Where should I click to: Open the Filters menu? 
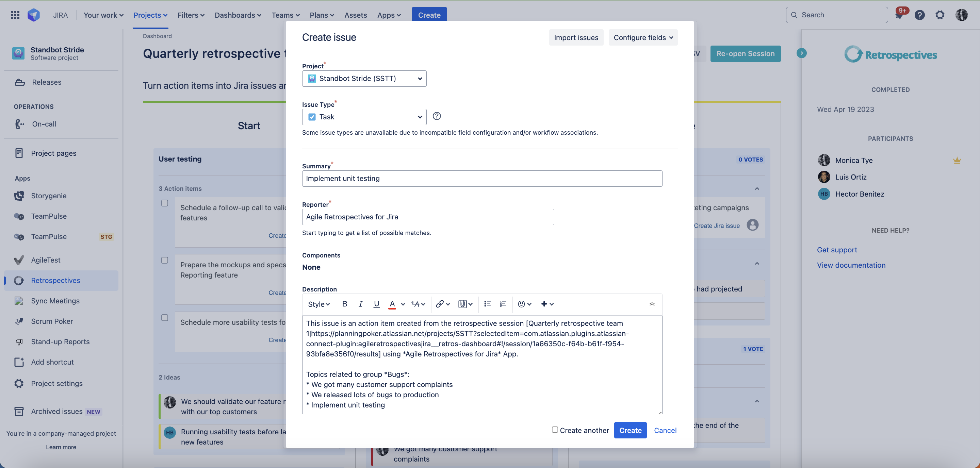[x=191, y=15]
